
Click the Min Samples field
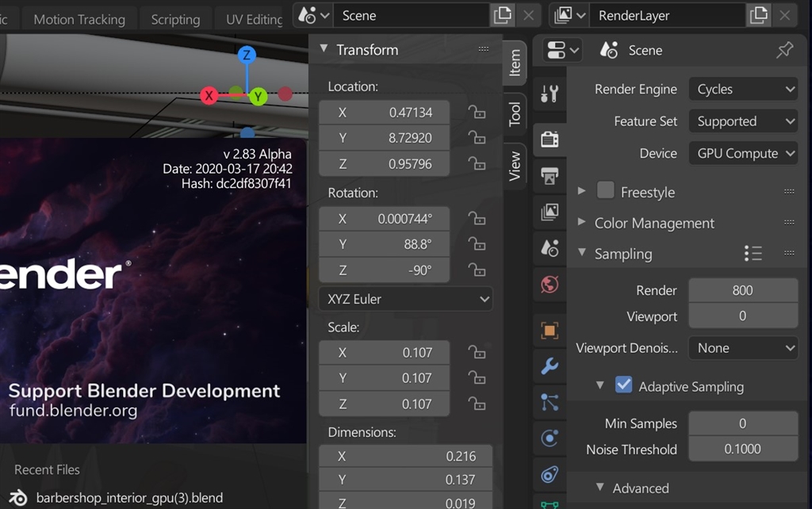tap(743, 423)
